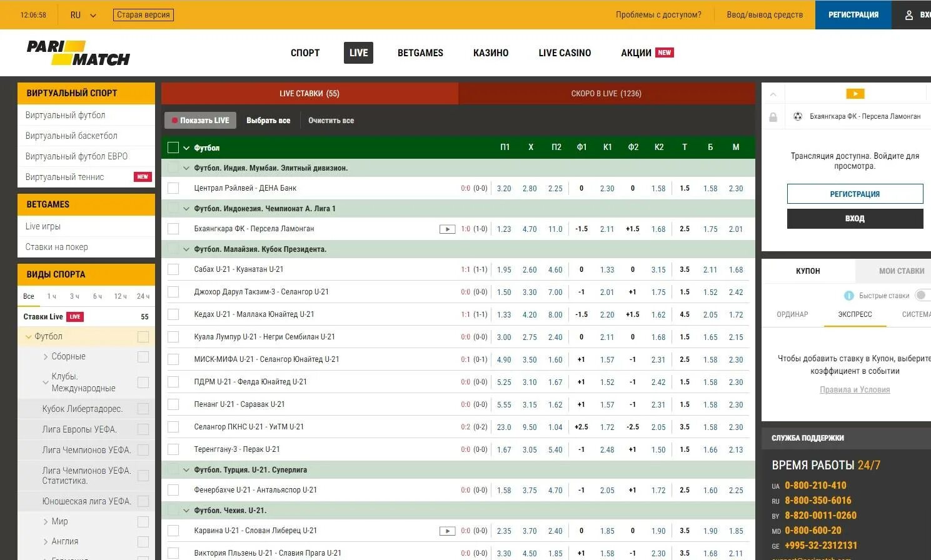Open video stream icon for Карвина U-21 match
Screen dimensions: 931x560
[x=447, y=531]
